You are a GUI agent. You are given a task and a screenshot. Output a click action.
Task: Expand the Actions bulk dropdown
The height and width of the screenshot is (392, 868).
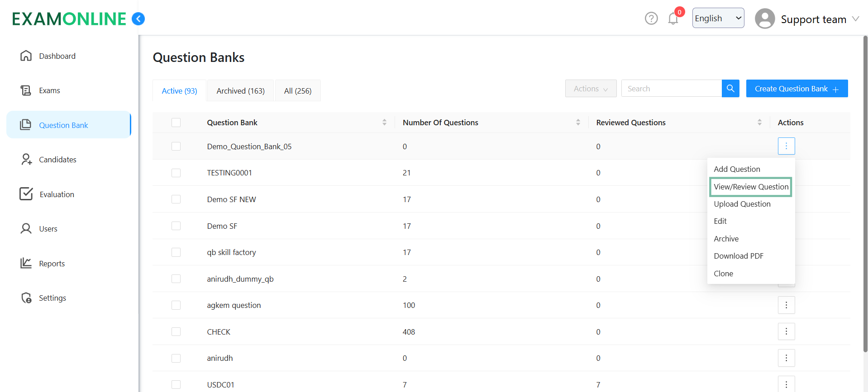[591, 89]
